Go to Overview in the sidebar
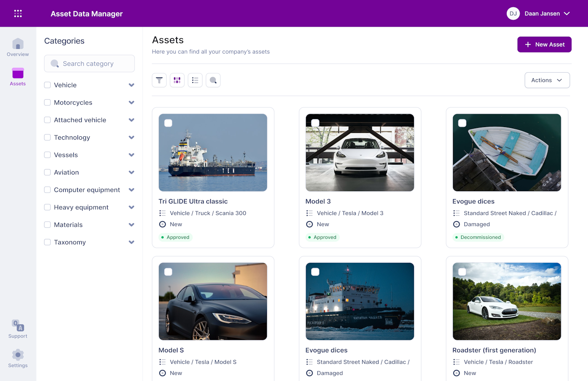 [18, 47]
